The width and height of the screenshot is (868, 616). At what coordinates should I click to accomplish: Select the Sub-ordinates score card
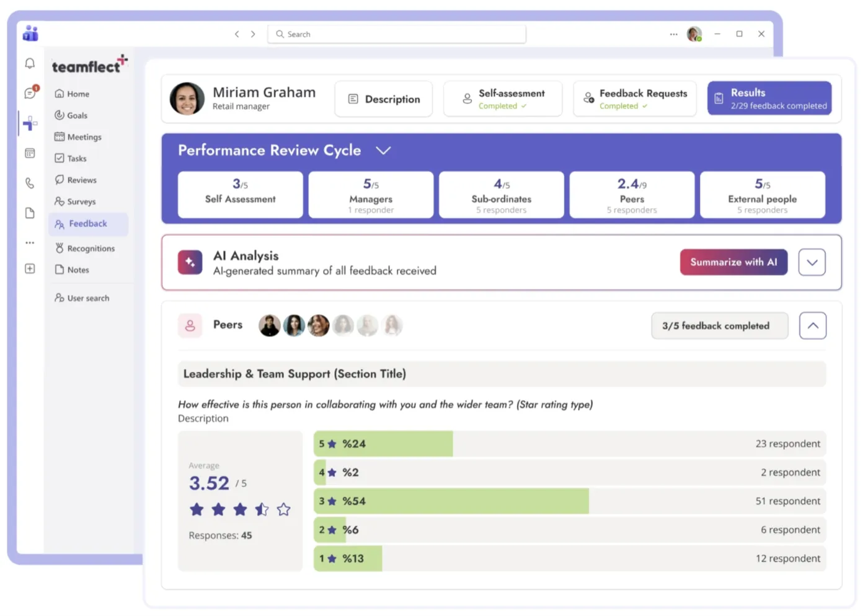click(x=502, y=195)
